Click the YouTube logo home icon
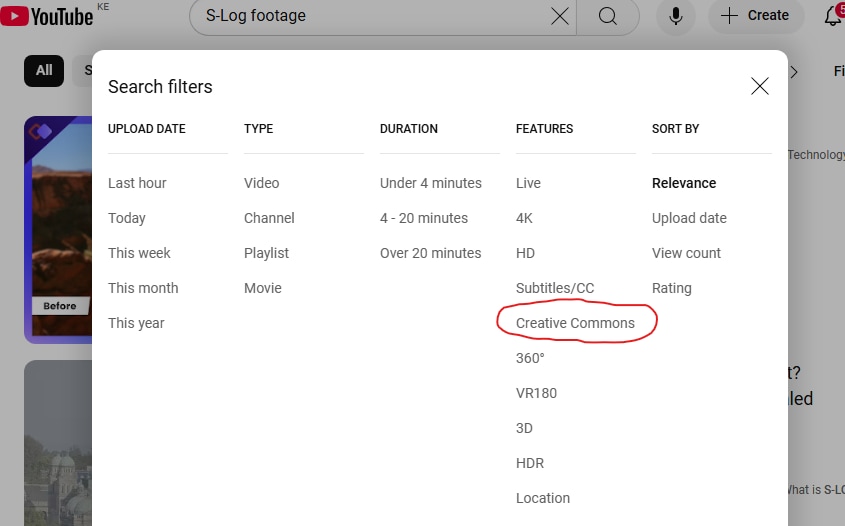Screen dimensions: 845x526 48,16
